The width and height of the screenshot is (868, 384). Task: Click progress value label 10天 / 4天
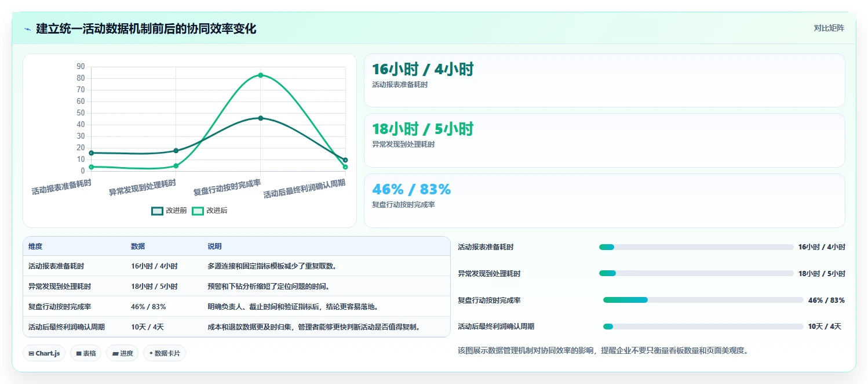click(x=825, y=327)
